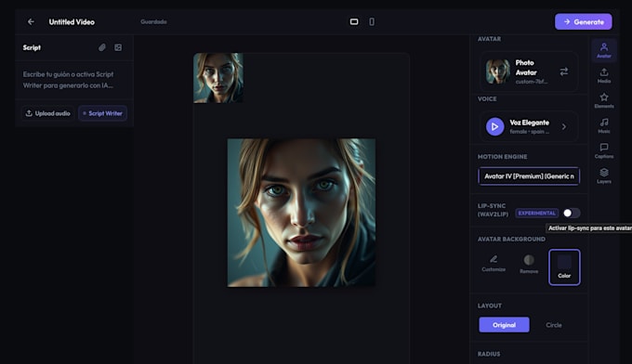
Task: Select the large avatar image on canvas
Action: click(301, 213)
